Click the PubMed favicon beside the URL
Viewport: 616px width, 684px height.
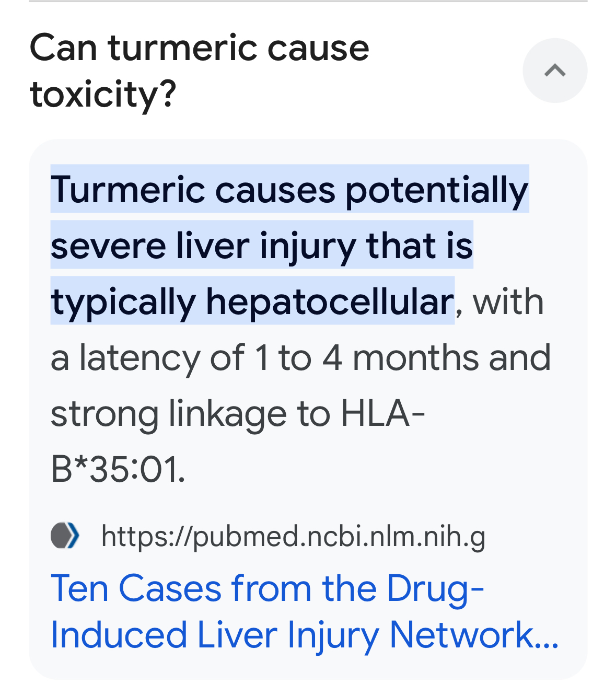(65, 536)
